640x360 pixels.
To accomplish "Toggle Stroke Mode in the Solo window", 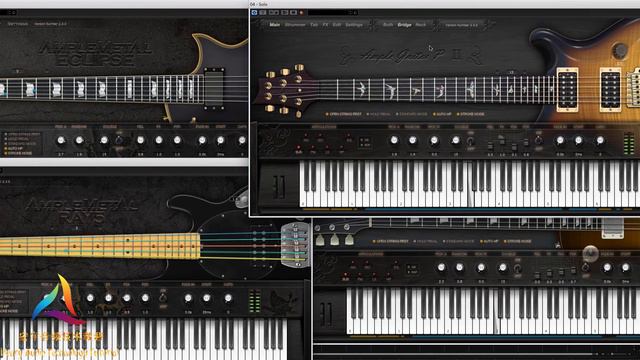I will pos(470,114).
